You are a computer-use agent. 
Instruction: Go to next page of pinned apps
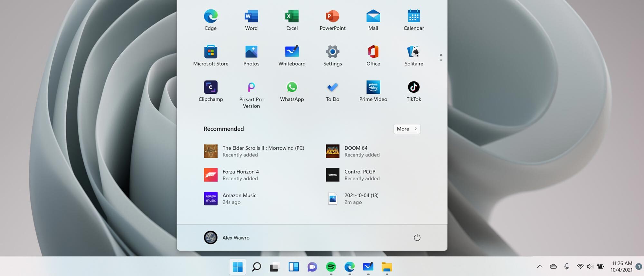(440, 60)
